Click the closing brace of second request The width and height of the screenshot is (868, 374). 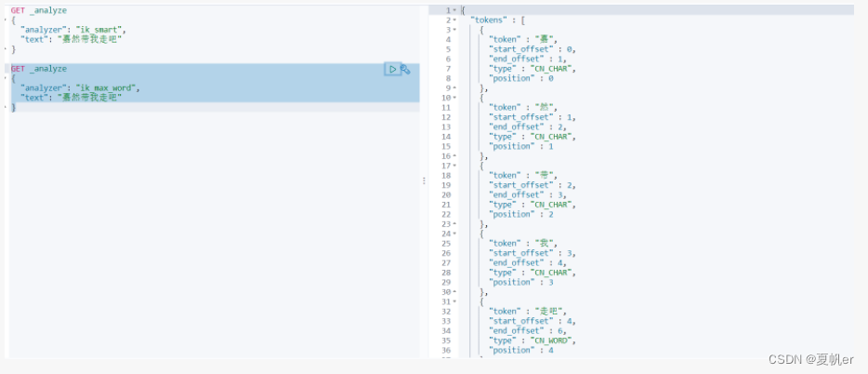pos(14,107)
